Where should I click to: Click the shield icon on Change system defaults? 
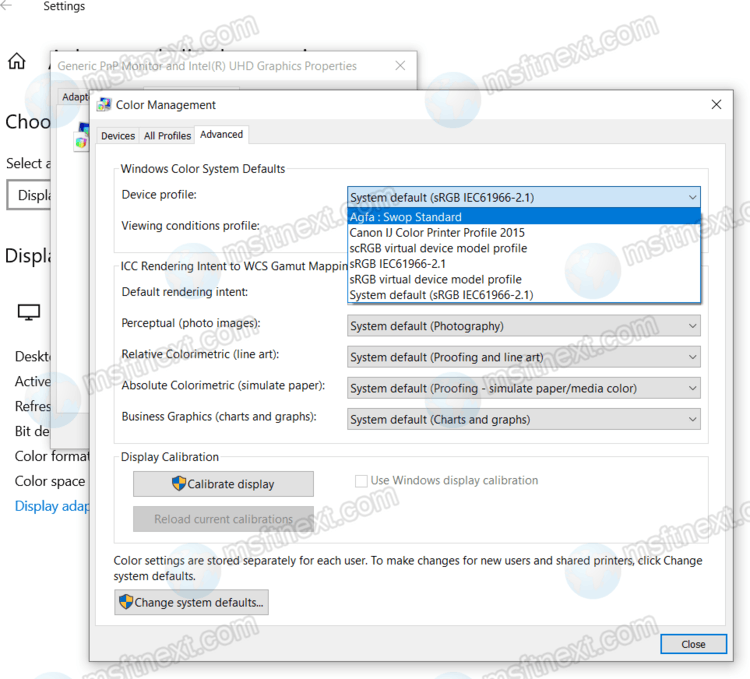tap(126, 602)
